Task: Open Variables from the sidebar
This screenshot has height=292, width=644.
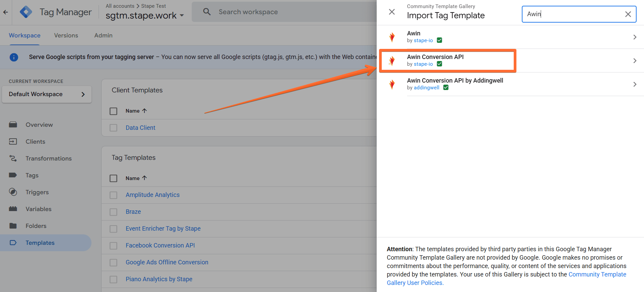Action: 38,209
